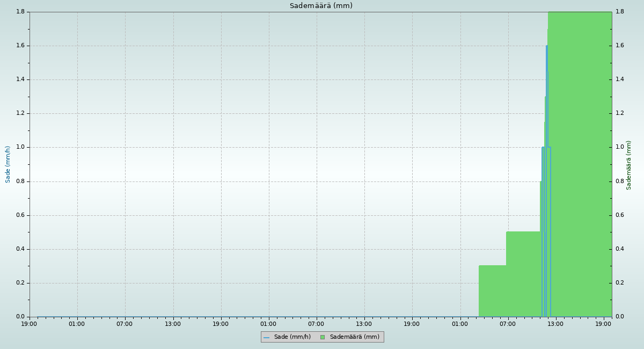The width and height of the screenshot is (644, 349).
Task: Click the blue rain-rate spike peak at 1.6
Action: (x=547, y=46)
